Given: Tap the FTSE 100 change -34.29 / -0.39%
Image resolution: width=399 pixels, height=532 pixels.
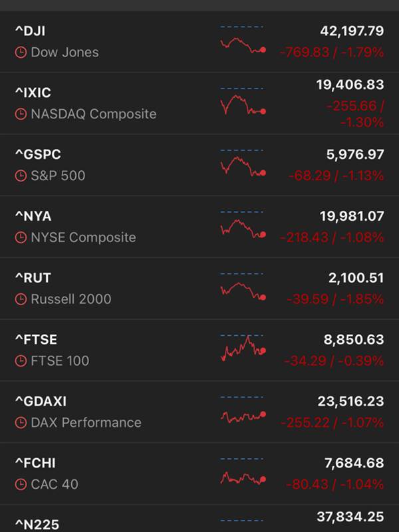Looking at the screenshot, I should point(334,361).
